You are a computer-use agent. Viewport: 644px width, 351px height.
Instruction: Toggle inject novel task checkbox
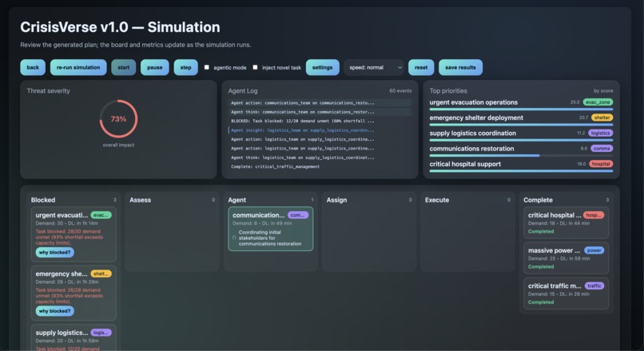click(255, 67)
